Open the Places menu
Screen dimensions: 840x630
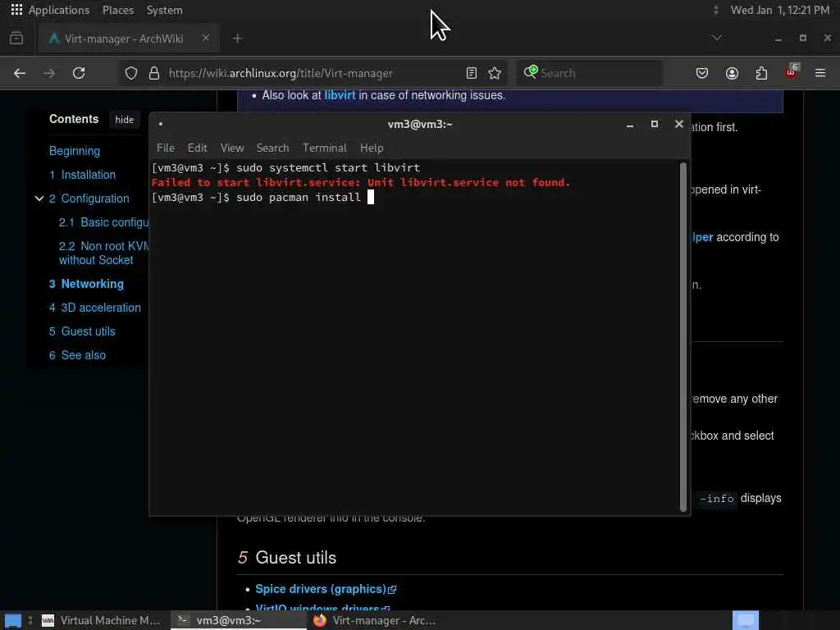point(118,10)
